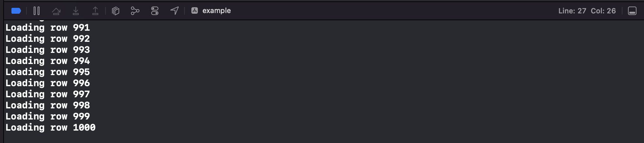Open Environment Overrides
644x143 pixels.
coord(155,11)
